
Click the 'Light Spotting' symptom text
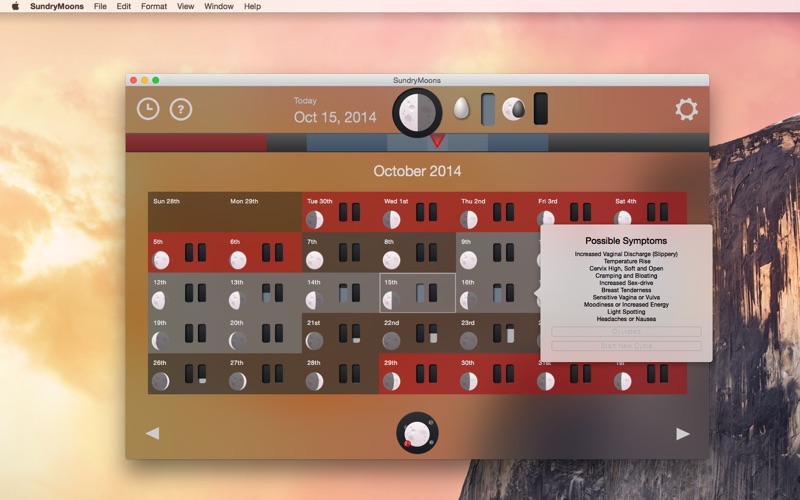click(626, 312)
